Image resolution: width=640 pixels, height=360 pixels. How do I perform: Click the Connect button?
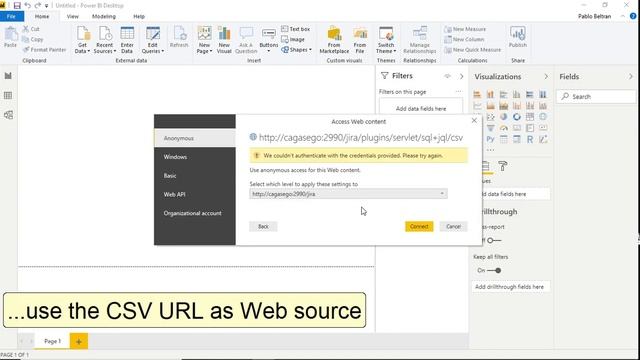[419, 226]
